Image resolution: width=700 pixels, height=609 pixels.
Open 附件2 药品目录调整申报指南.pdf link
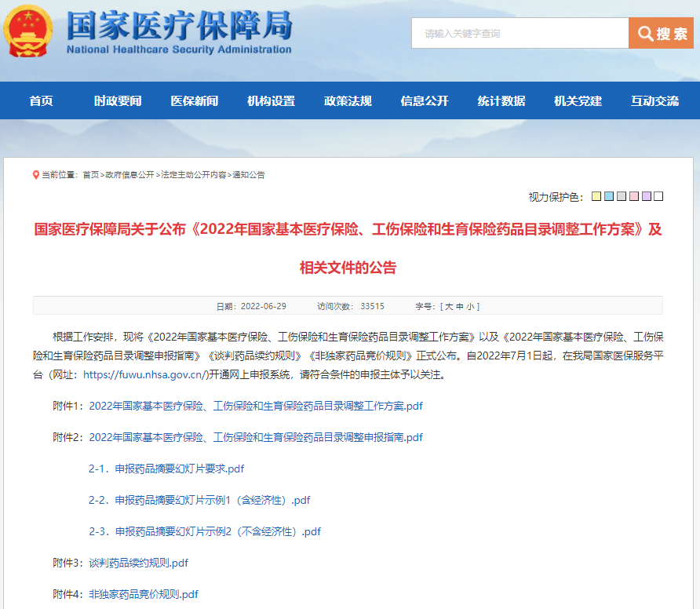pyautogui.click(x=256, y=437)
